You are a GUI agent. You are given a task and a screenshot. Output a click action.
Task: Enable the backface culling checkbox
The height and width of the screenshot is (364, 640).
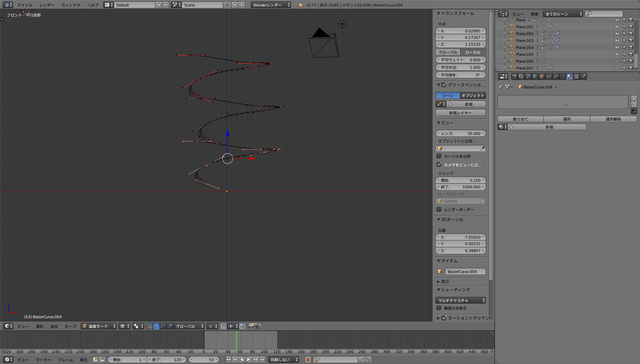click(x=439, y=308)
